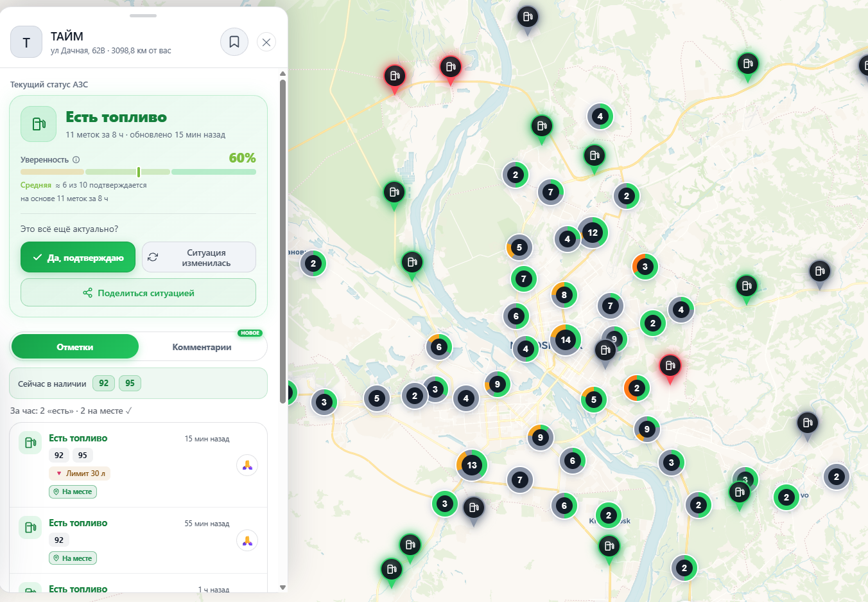Click the address "ул Дачная, 62В"
The height and width of the screenshot is (602, 868).
78,51
